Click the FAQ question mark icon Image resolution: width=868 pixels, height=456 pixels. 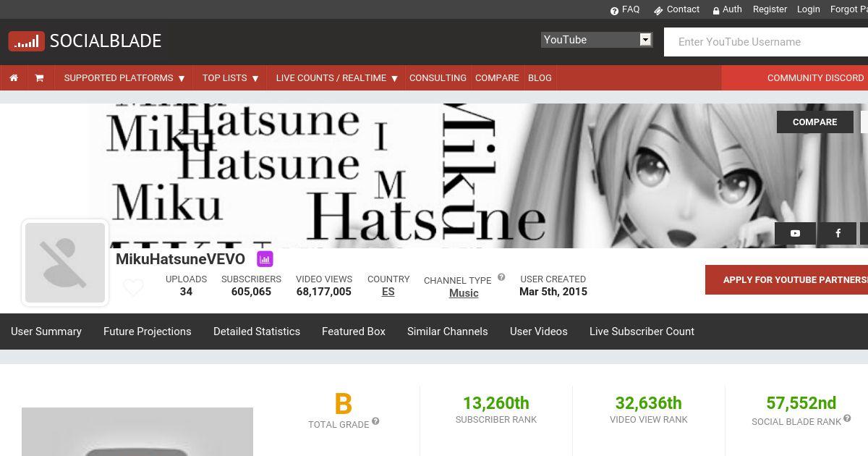(615, 10)
